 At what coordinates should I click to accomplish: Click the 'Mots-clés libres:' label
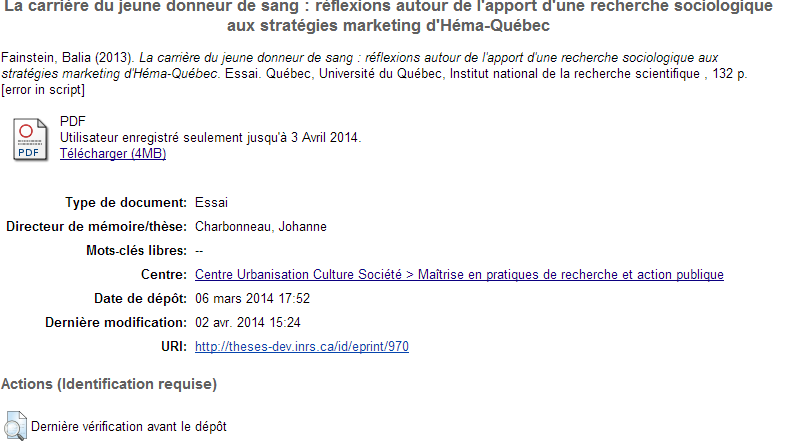click(137, 251)
